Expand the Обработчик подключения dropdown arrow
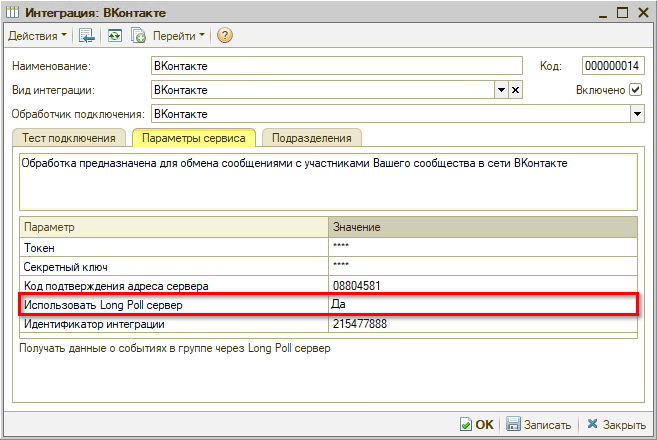This screenshot has height=440, width=657. point(637,114)
